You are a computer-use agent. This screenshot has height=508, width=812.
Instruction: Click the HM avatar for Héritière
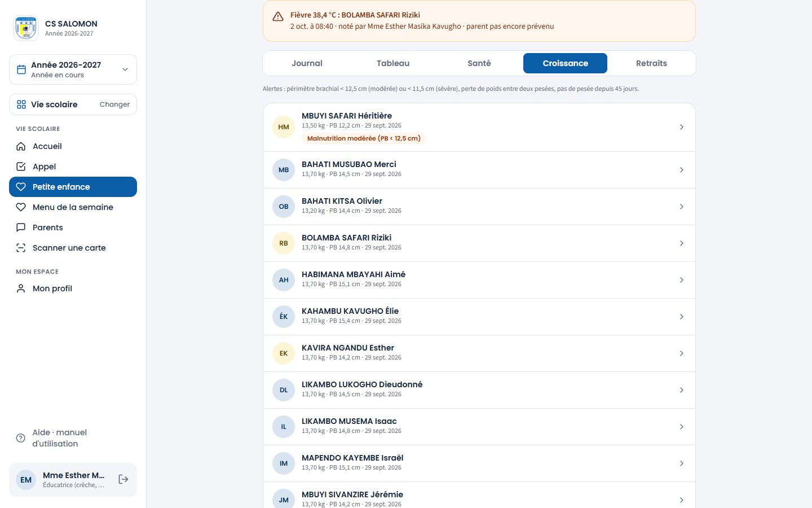click(284, 127)
